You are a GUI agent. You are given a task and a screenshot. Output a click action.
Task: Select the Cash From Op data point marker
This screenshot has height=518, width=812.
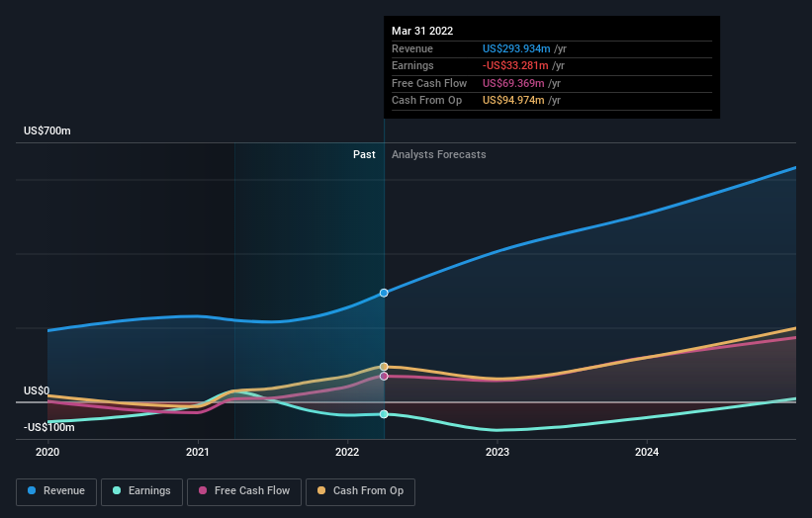coord(384,367)
